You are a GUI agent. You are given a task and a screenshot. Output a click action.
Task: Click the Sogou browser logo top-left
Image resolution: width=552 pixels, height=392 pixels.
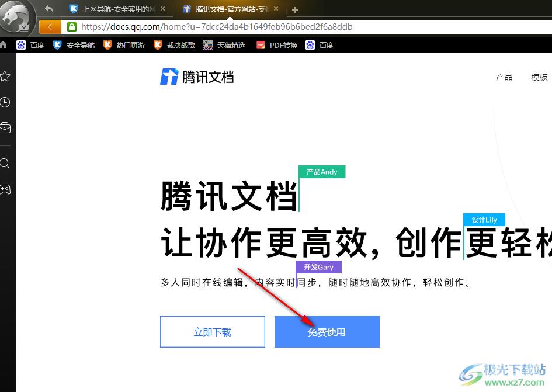point(18,18)
